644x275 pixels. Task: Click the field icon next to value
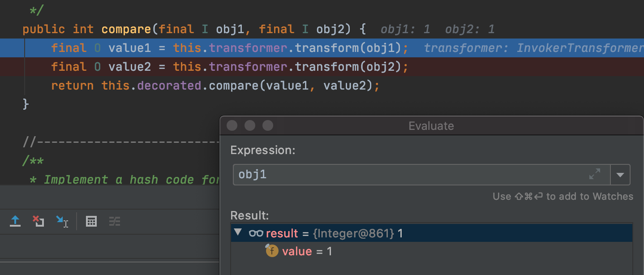[272, 251]
